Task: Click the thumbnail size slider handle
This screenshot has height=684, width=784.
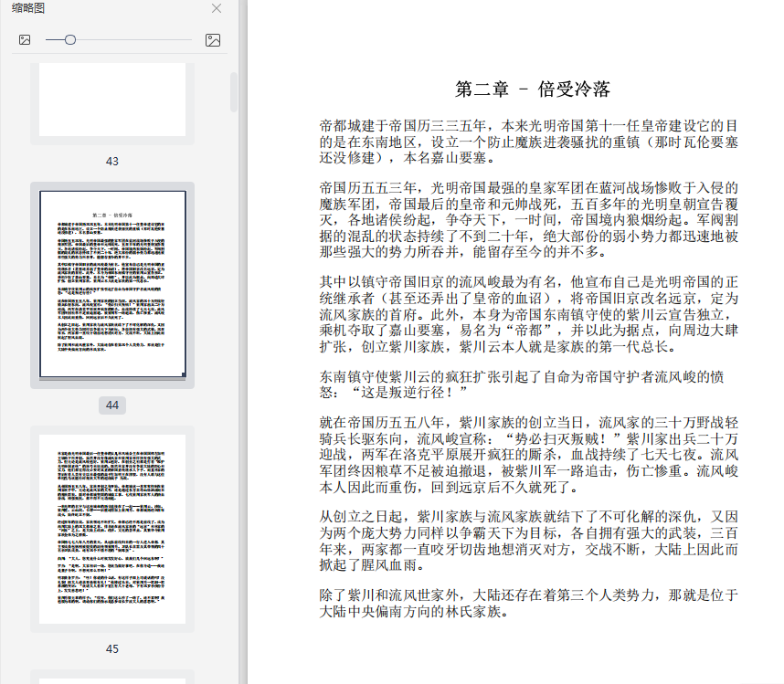Action: point(69,40)
